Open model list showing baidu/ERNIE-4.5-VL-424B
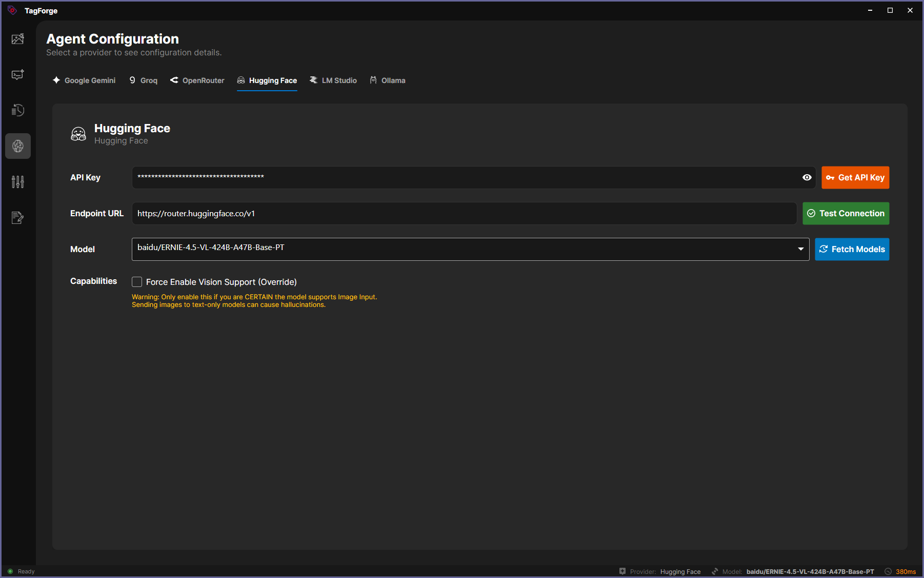924x578 pixels. click(x=461, y=249)
